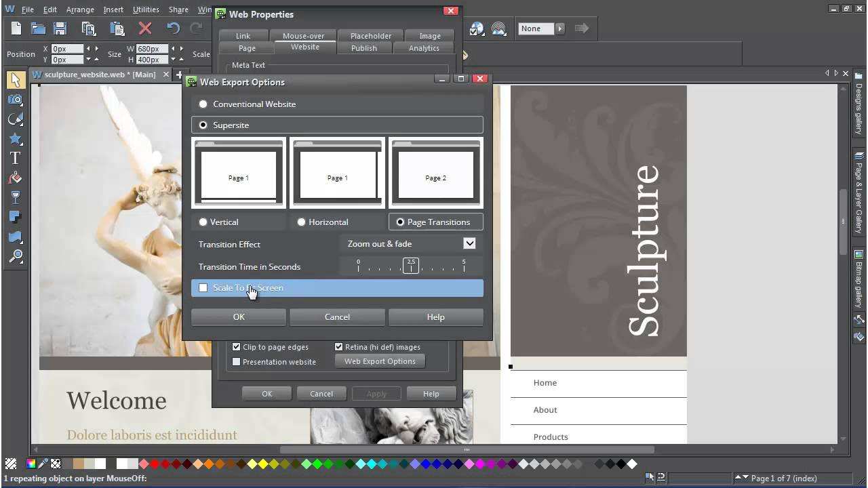Image resolution: width=868 pixels, height=488 pixels.
Task: Enable the Scale To Fit Screen checkbox
Action: pos(203,288)
